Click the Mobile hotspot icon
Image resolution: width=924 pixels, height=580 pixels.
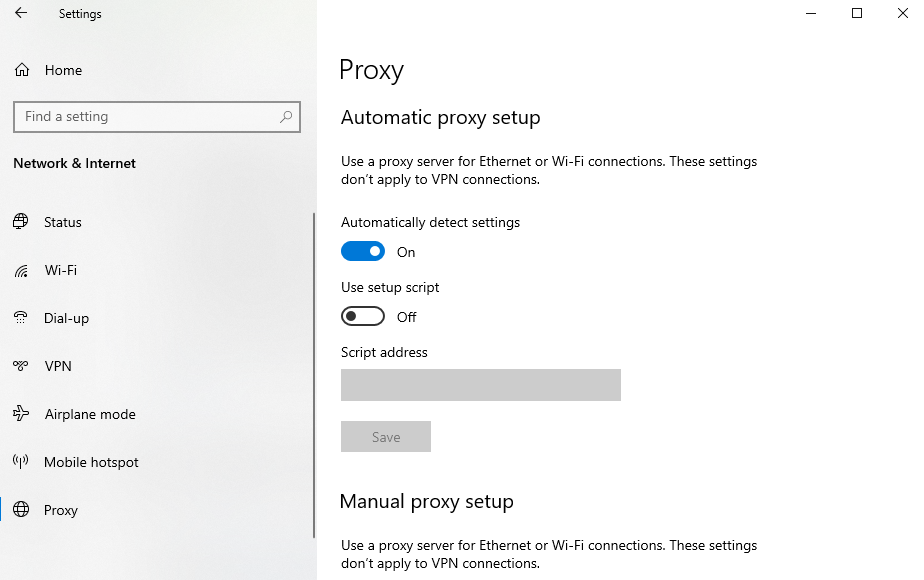click(x=21, y=462)
